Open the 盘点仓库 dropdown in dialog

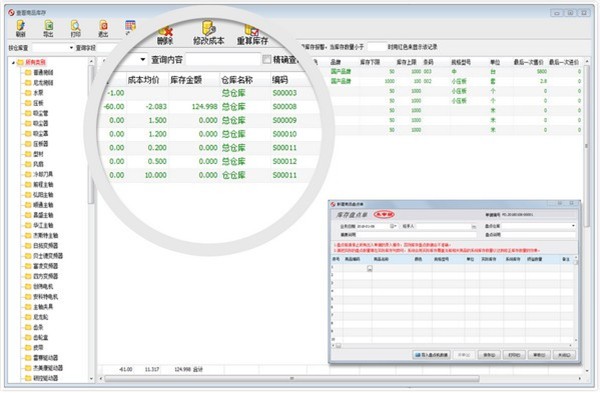(x=573, y=226)
